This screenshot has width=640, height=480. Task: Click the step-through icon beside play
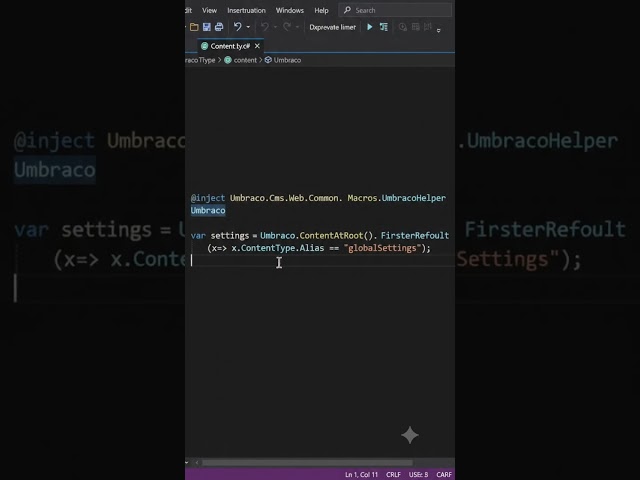[x=384, y=27]
